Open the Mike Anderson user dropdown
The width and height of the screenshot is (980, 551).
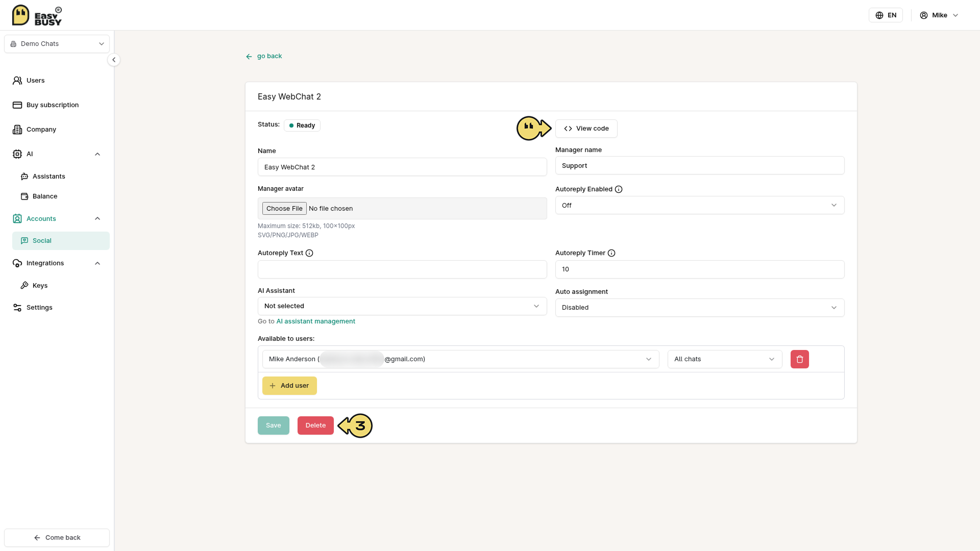click(x=461, y=359)
